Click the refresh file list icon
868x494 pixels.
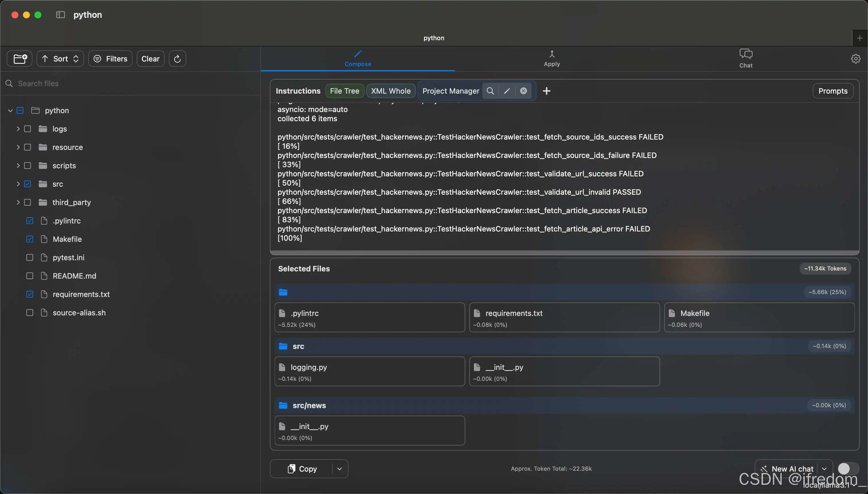[177, 59]
